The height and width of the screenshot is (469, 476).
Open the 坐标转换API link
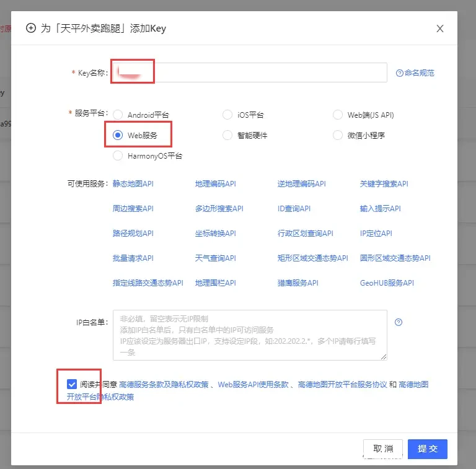coord(216,234)
